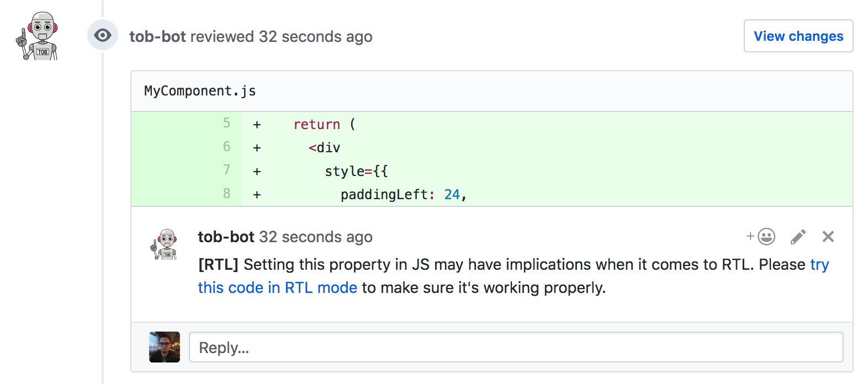This screenshot has width=868, height=384.
Task: Delete the comment with the X icon
Action: click(x=828, y=237)
